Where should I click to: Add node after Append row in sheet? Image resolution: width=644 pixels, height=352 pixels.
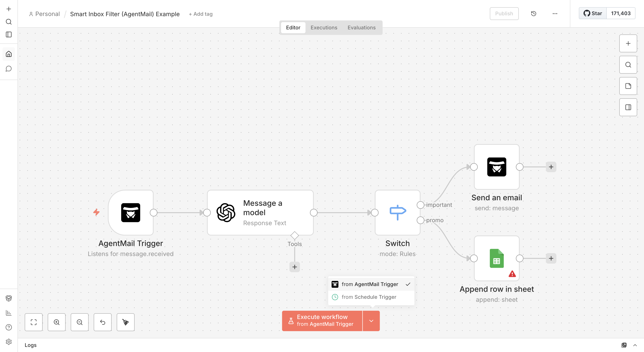tap(551, 258)
